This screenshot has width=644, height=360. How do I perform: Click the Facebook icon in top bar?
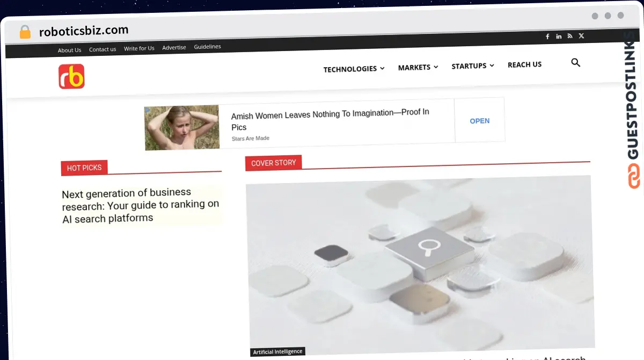point(547,37)
